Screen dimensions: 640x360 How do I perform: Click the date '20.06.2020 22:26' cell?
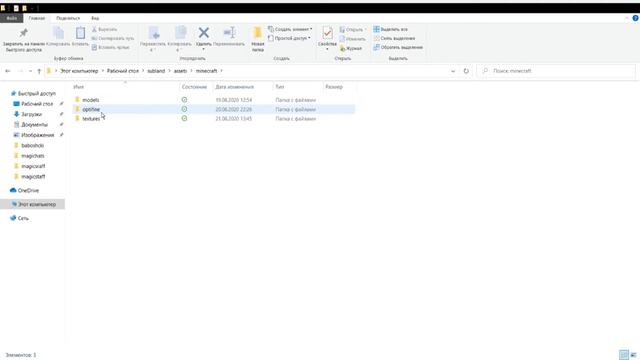(x=233, y=109)
